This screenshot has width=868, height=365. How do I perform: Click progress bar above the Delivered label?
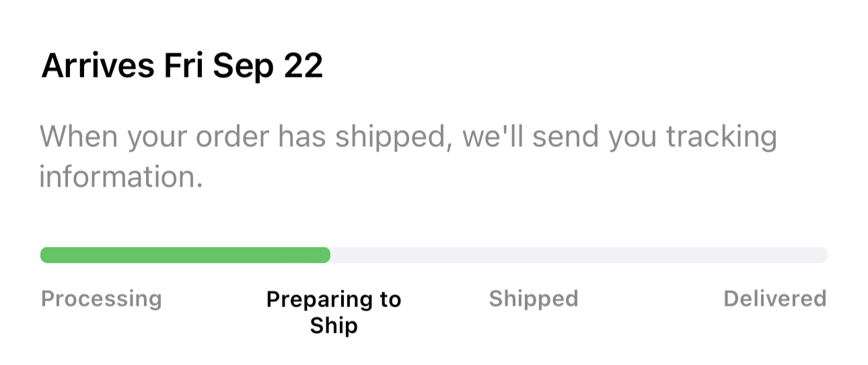774,255
